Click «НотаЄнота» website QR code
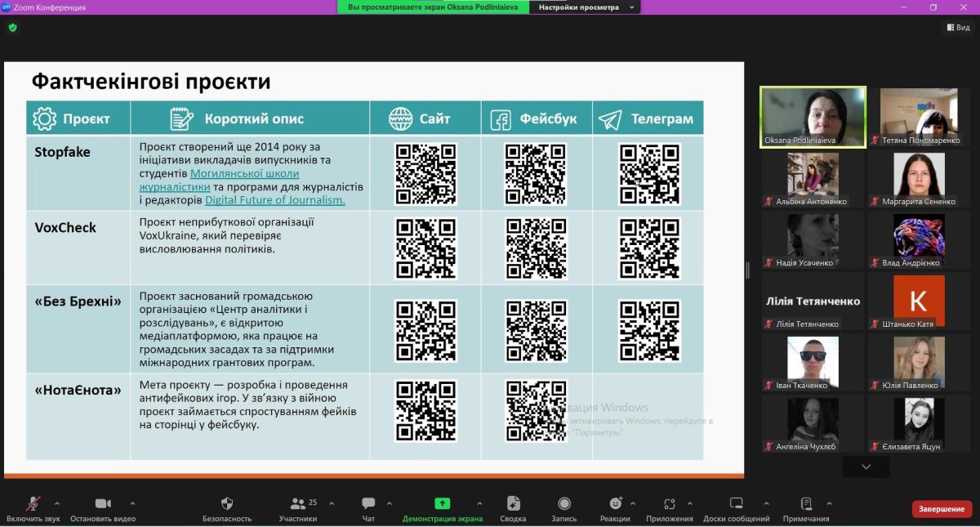 425,411
